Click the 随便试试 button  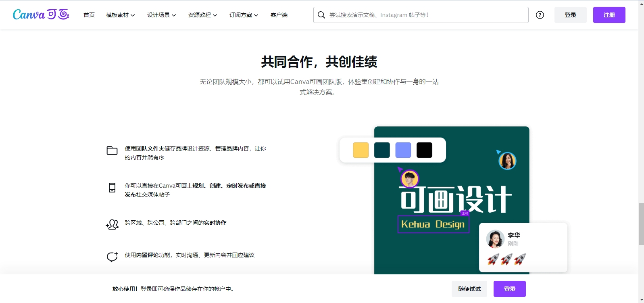pos(469,289)
